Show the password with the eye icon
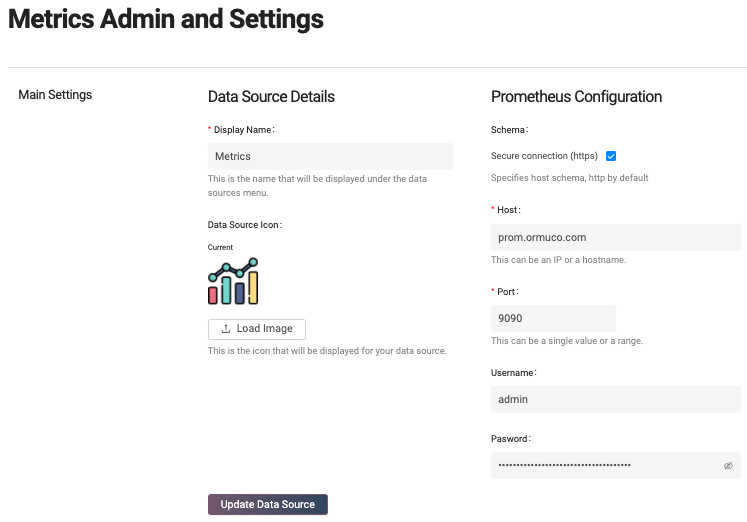This screenshot has width=747, height=522. click(728, 466)
